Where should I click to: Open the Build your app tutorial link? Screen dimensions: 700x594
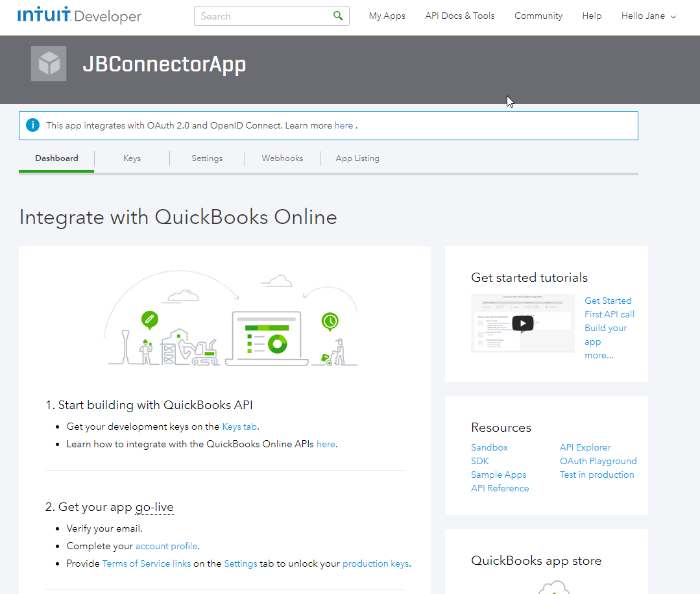(x=605, y=334)
